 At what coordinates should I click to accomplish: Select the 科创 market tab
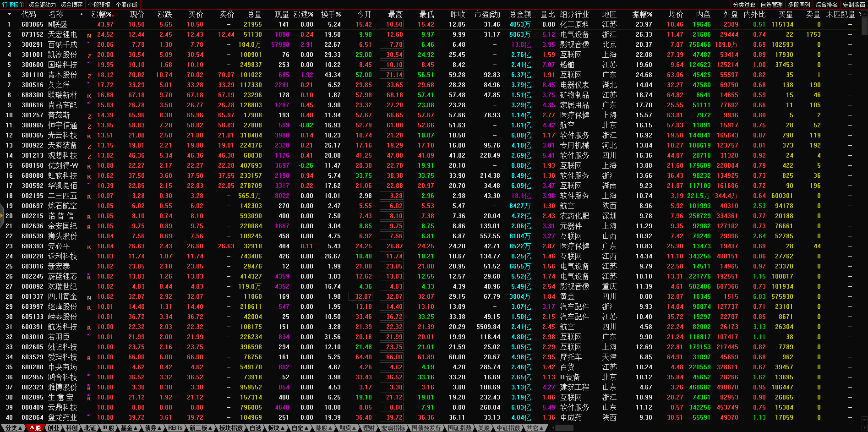click(x=71, y=428)
